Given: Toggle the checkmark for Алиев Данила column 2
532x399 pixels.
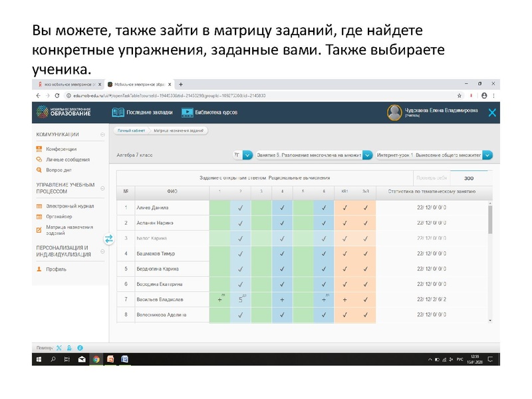Looking at the screenshot, I should (x=240, y=209).
